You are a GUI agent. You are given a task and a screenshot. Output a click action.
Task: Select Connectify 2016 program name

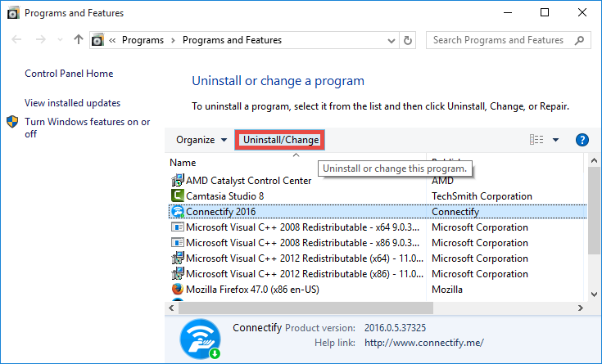coord(221,212)
